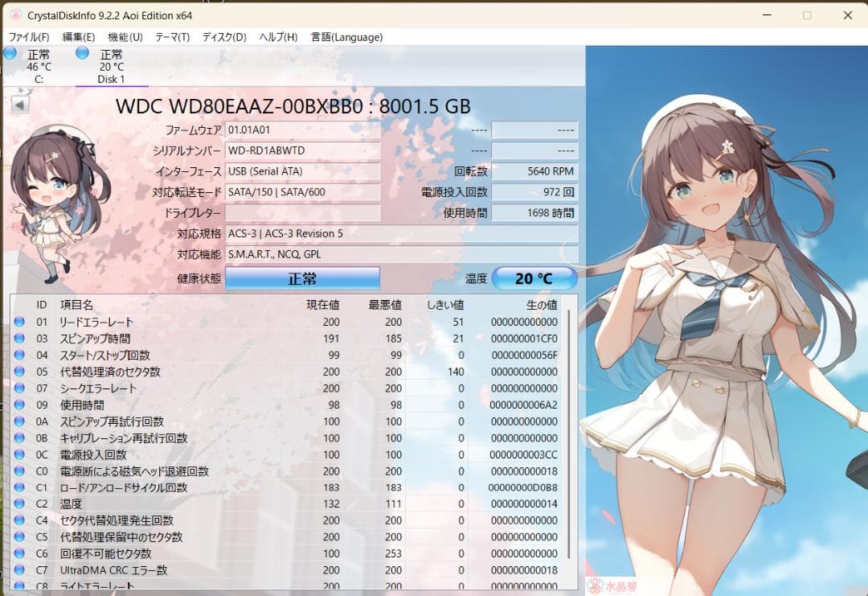Select the スピンアップ時間 attribute name
This screenshot has width=868, height=596.
[x=95, y=339]
